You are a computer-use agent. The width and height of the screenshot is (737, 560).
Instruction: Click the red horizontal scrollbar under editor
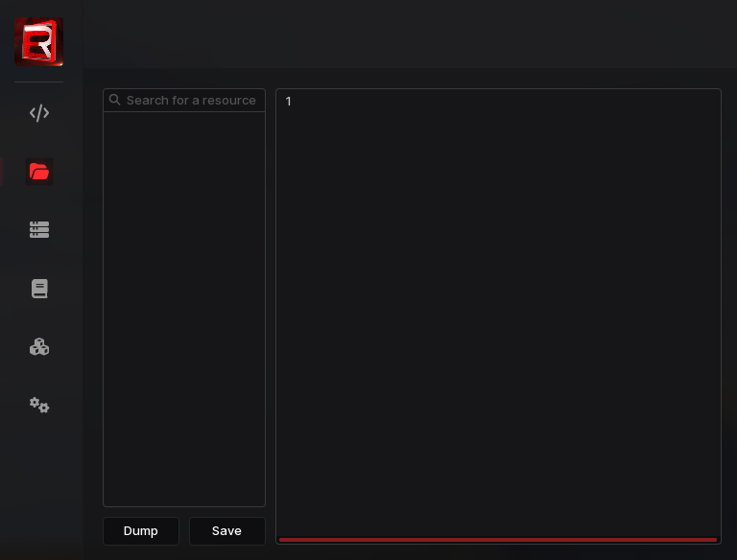click(x=498, y=540)
